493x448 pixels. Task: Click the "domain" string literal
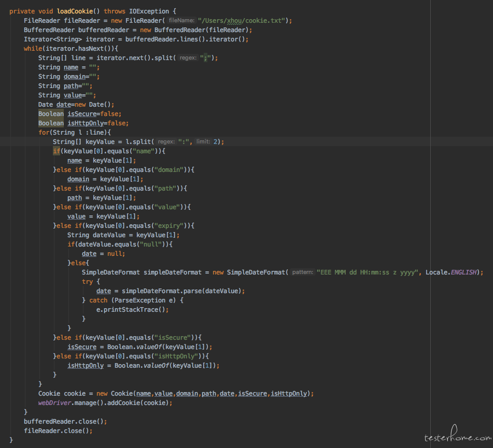pyautogui.click(x=169, y=170)
